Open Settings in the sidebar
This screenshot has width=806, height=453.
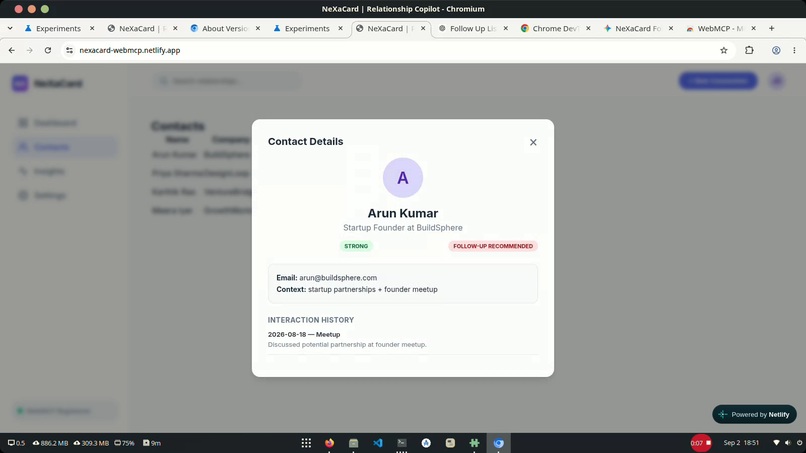click(x=65, y=195)
